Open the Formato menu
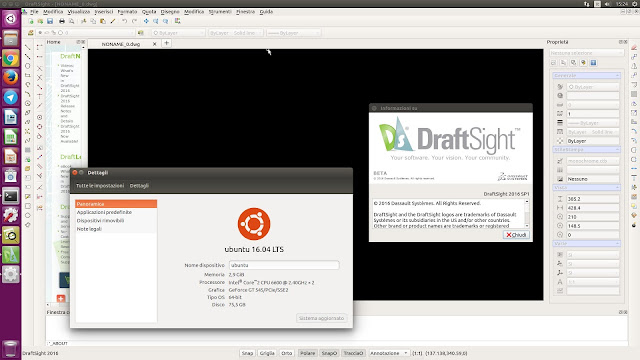640x360 pixels. tap(127, 12)
